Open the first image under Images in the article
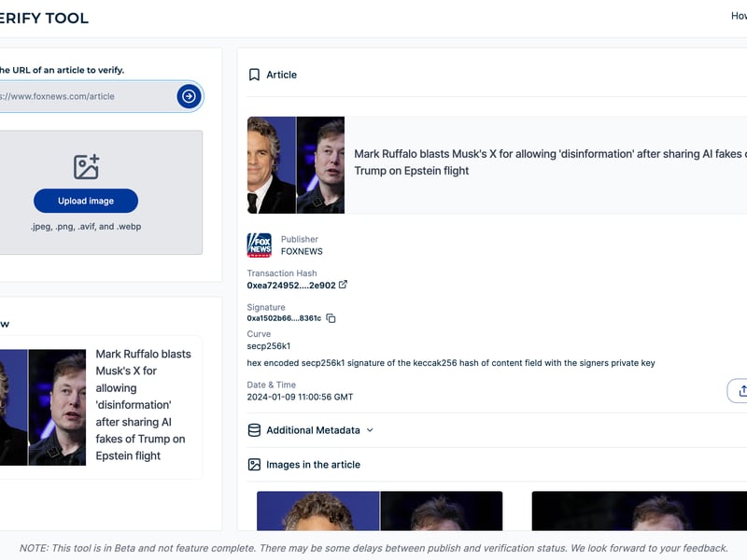Screen dimensions: 747x560 (x=379, y=511)
